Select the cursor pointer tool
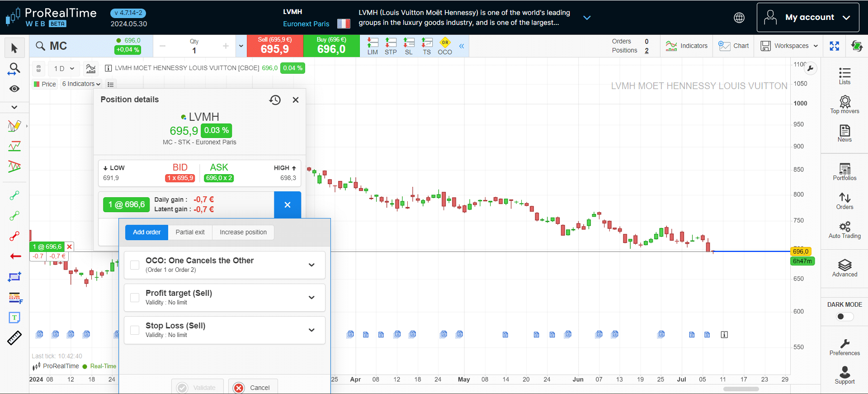The height and width of the screenshot is (394, 868). tap(14, 48)
